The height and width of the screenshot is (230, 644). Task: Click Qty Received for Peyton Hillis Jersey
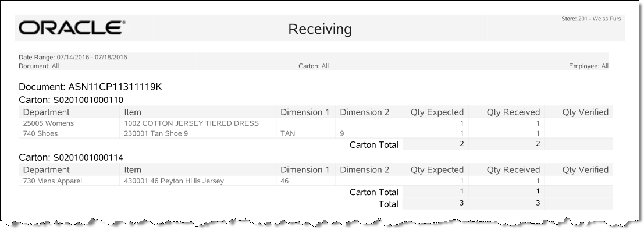(x=538, y=181)
